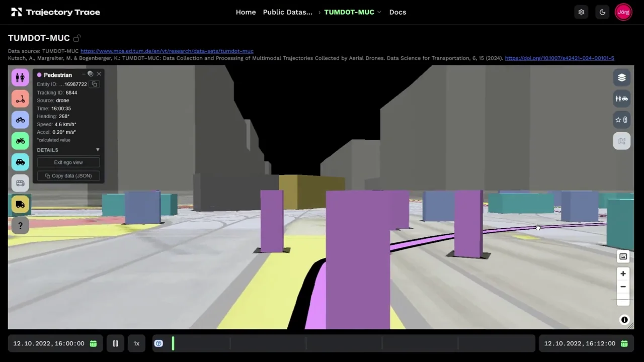
Task: Toggle the Pedestrian category filter icon
Action: 20,77
